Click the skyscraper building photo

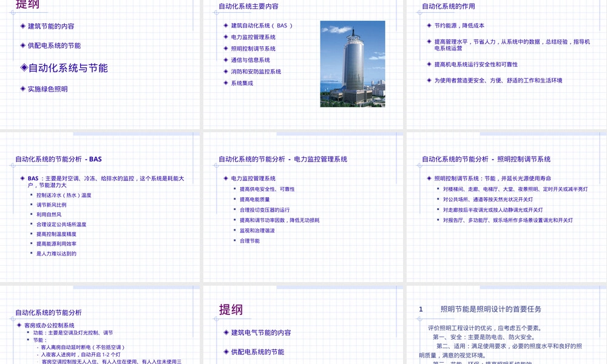(353, 64)
